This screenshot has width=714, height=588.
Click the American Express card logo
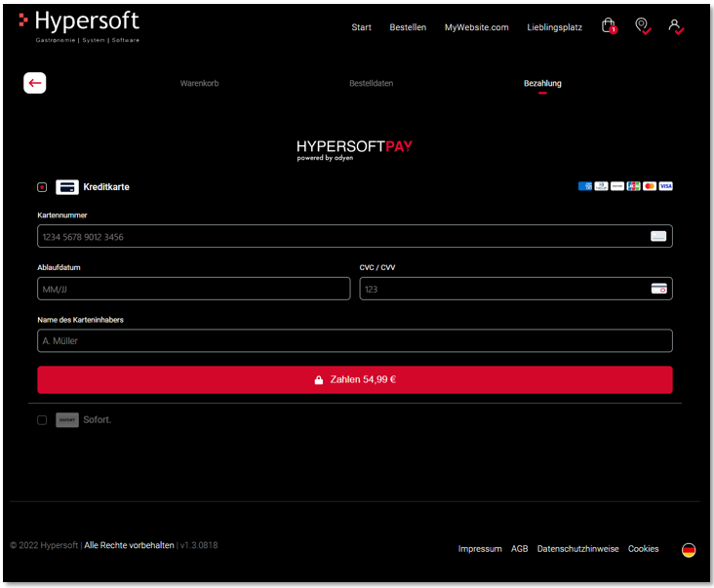(x=585, y=186)
